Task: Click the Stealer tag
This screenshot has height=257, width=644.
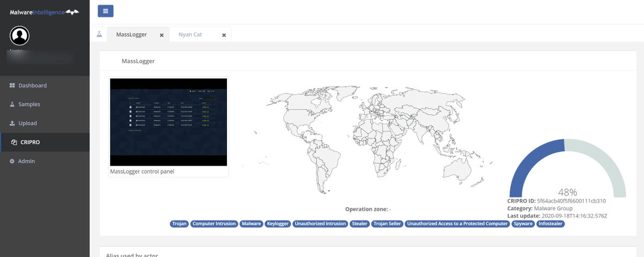Action: [360, 224]
